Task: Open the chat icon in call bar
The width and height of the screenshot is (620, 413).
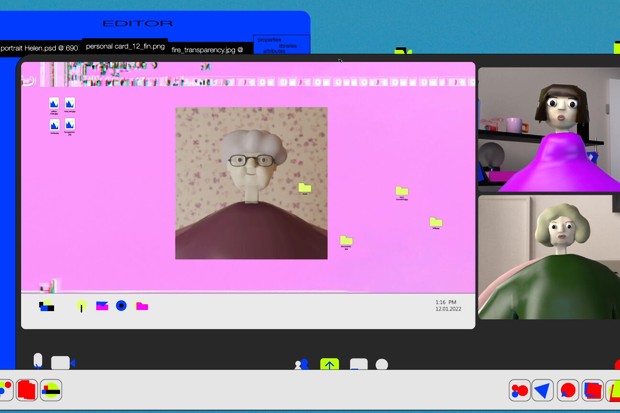Action: (x=358, y=366)
